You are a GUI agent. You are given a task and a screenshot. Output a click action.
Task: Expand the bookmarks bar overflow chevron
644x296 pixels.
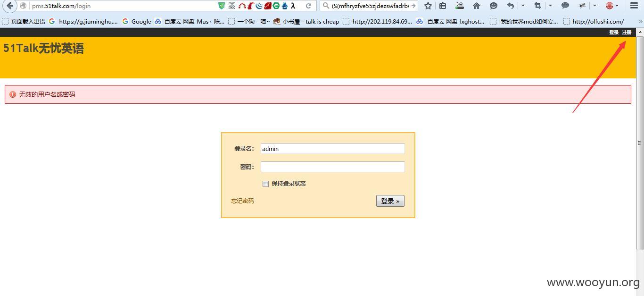(x=640, y=21)
